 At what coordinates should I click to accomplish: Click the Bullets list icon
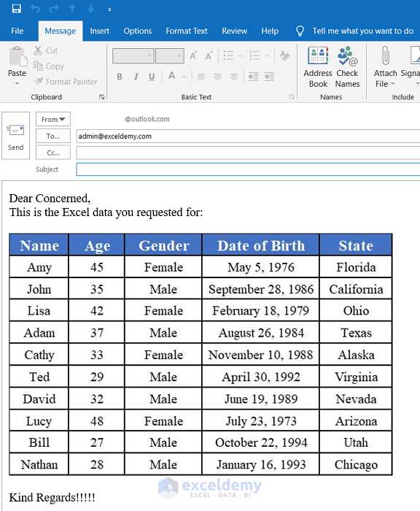tap(228, 55)
